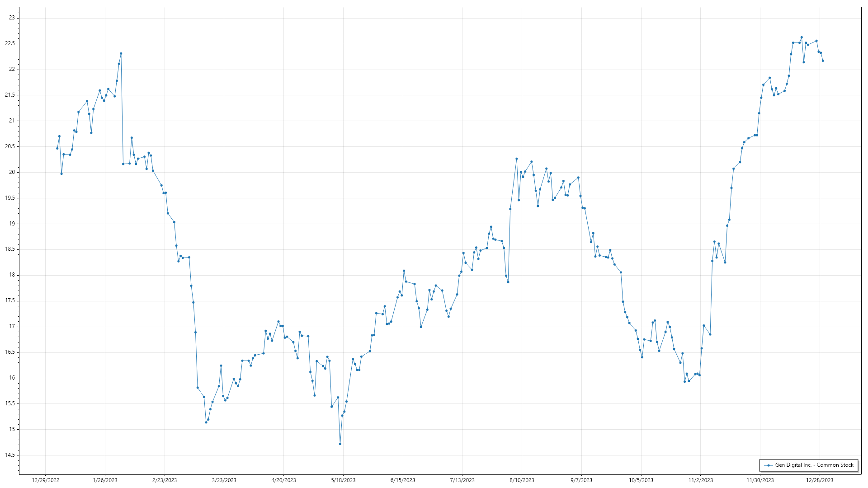Click the 8/10/2023 x-axis date label

pyautogui.click(x=522, y=480)
